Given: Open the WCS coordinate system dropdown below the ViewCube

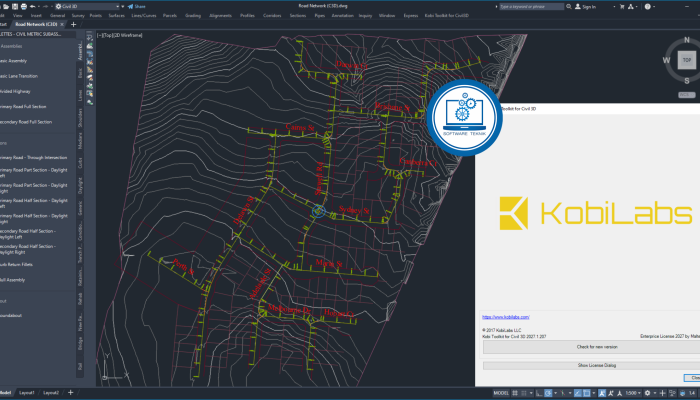Looking at the screenshot, I should tap(687, 95).
